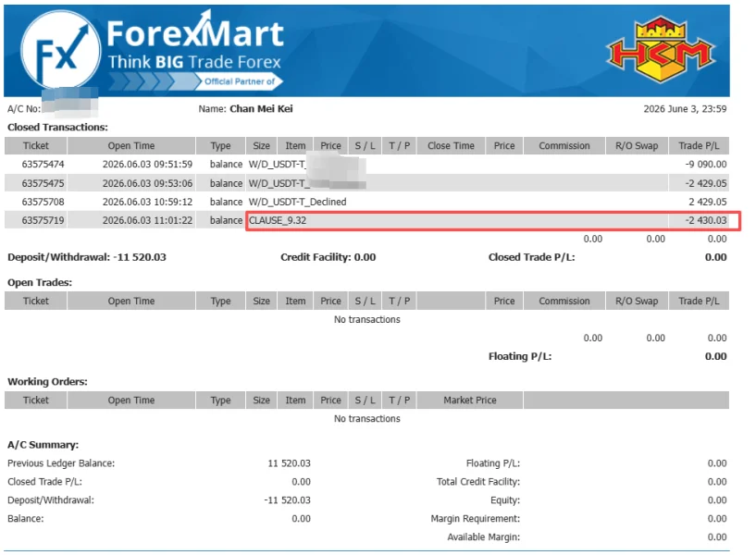Click the Commission header in Closed Transactions

(x=564, y=145)
